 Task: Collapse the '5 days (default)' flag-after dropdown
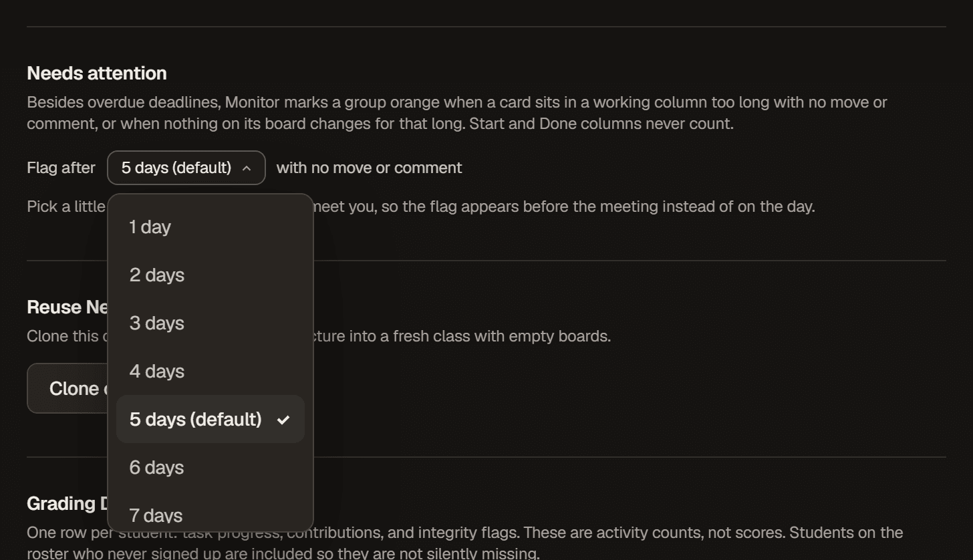click(x=186, y=168)
